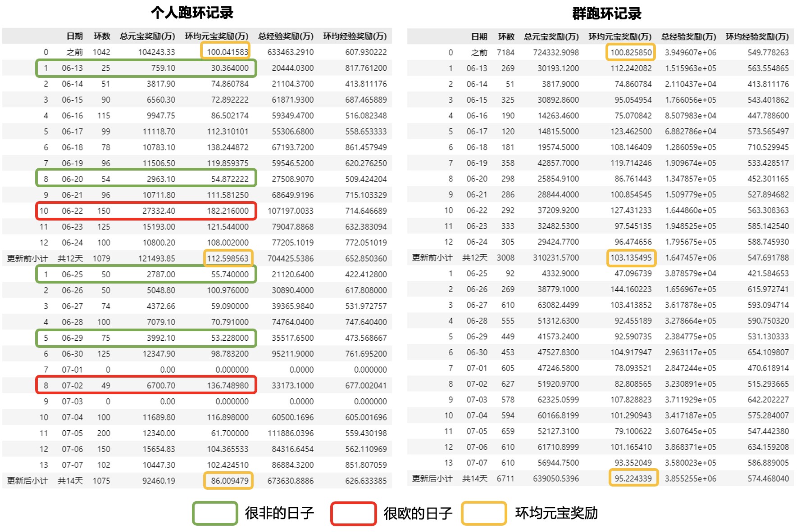Click the cell value 710.529945
Screen dimensions: 801x532
click(x=768, y=147)
